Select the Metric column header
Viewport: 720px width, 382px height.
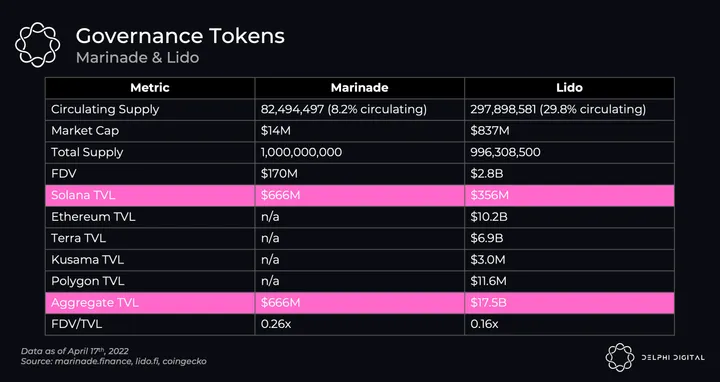click(x=150, y=88)
